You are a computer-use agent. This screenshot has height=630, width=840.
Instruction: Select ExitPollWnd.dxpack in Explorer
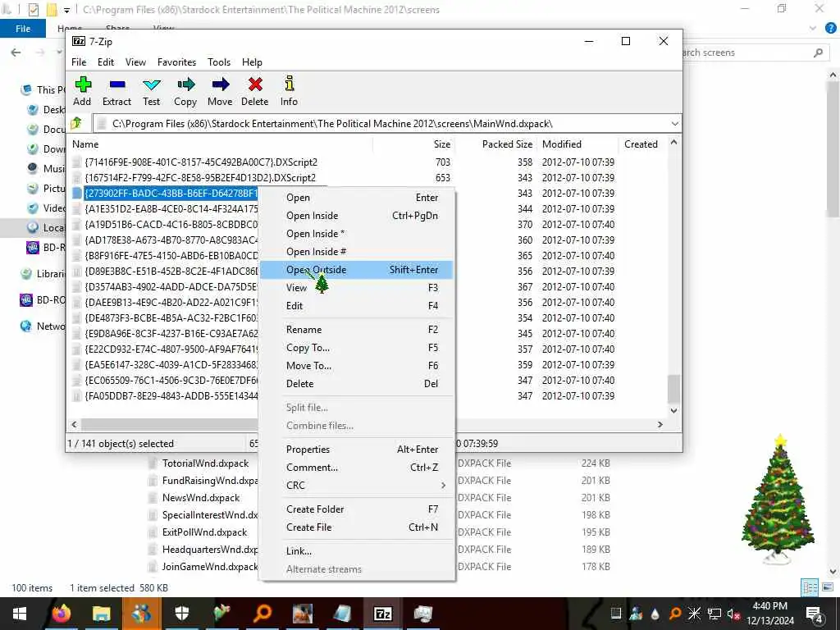(x=204, y=532)
